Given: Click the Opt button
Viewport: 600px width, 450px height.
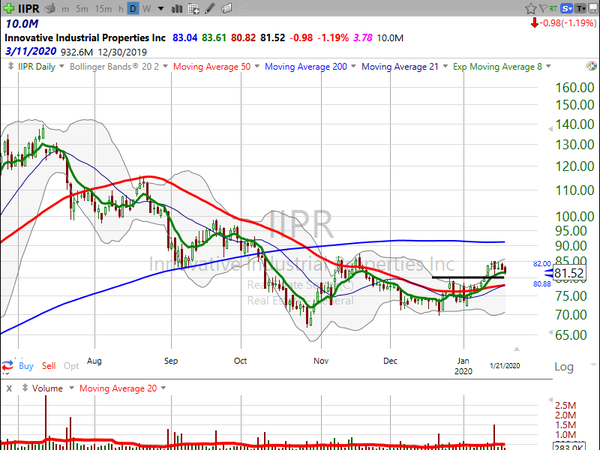Looking at the screenshot, I should pos(71,366).
